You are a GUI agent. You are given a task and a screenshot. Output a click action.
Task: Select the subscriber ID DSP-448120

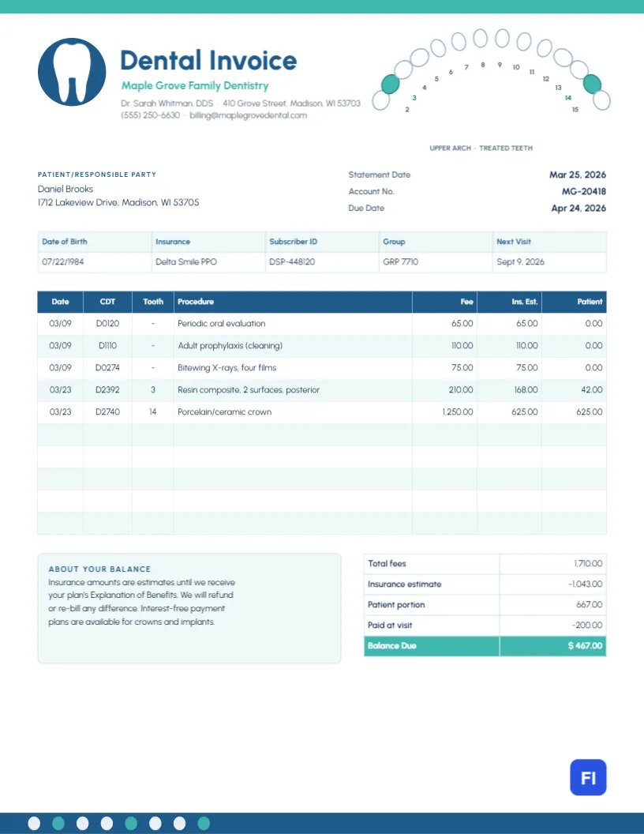tap(292, 261)
